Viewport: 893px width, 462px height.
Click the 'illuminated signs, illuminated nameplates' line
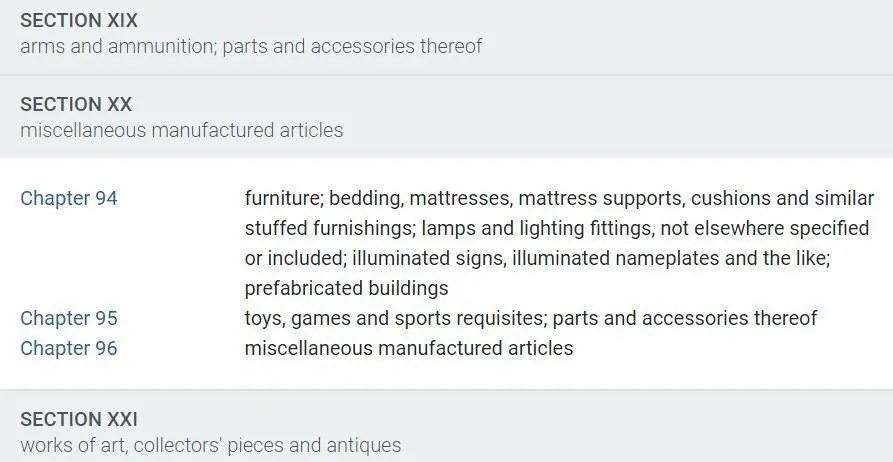pyautogui.click(x=538, y=258)
